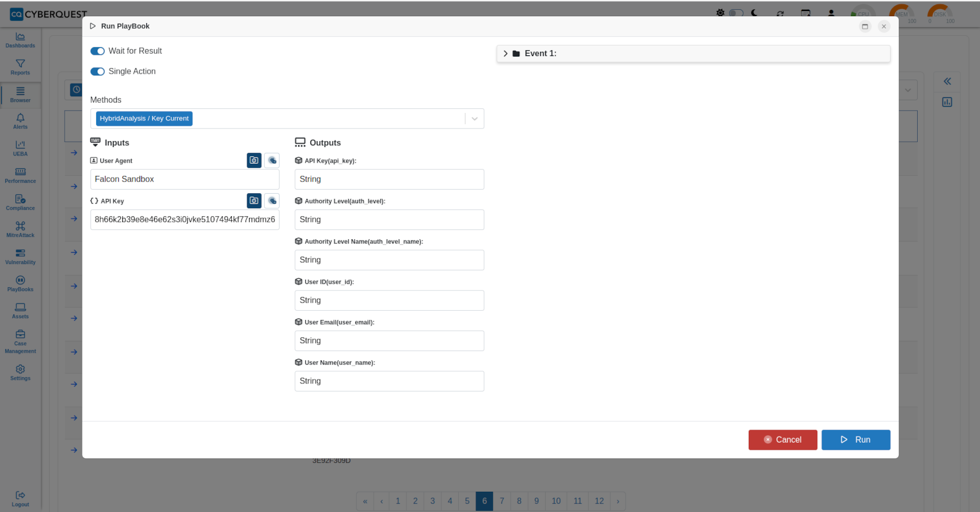The width and height of the screenshot is (980, 512).
Task: Expand the Event 1 section
Action: [x=693, y=54]
